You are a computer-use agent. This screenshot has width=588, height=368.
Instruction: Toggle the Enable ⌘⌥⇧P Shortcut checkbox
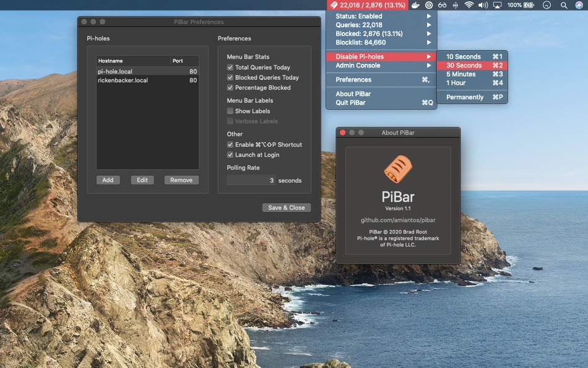click(x=230, y=144)
